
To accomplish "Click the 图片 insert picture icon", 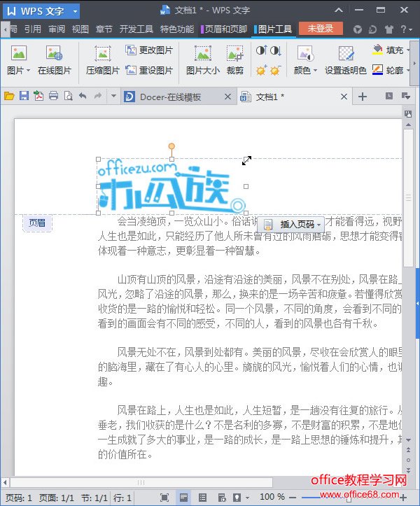I will pos(19,52).
